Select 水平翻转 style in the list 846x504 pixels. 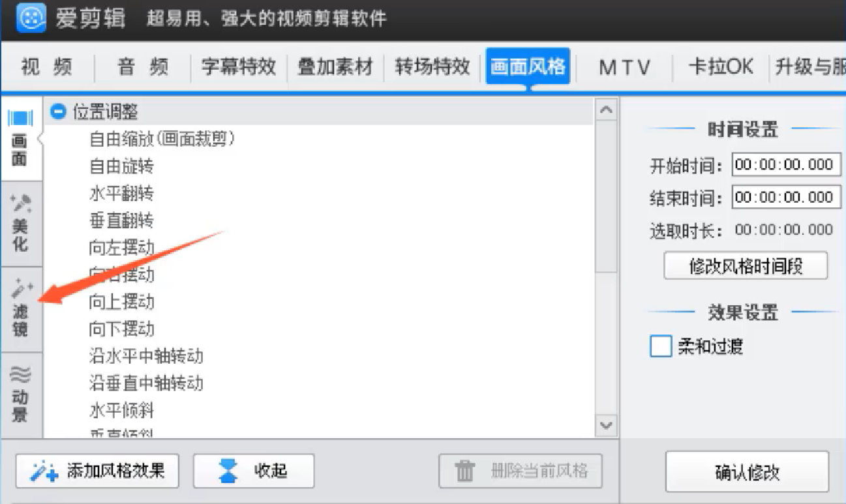(121, 194)
